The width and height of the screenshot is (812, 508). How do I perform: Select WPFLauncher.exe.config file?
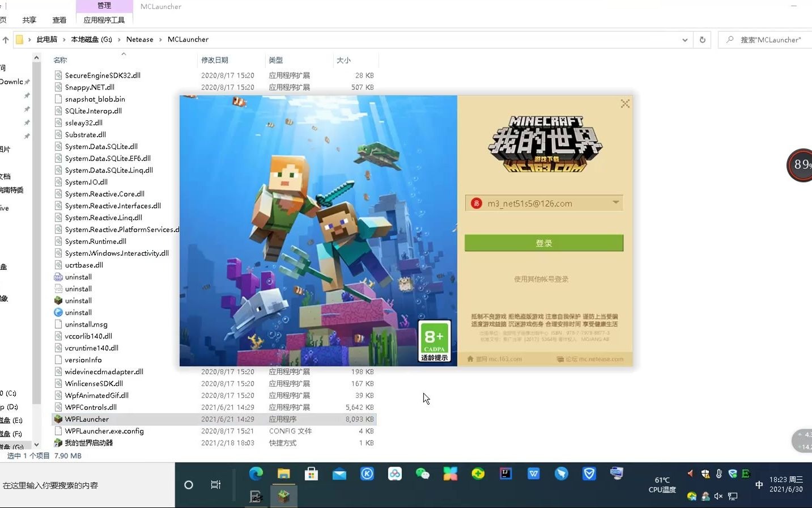click(104, 431)
